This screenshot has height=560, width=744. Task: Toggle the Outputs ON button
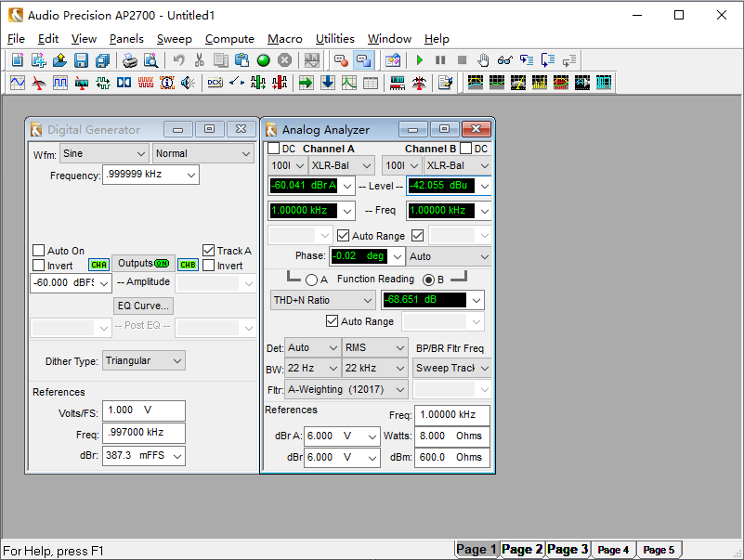(144, 264)
